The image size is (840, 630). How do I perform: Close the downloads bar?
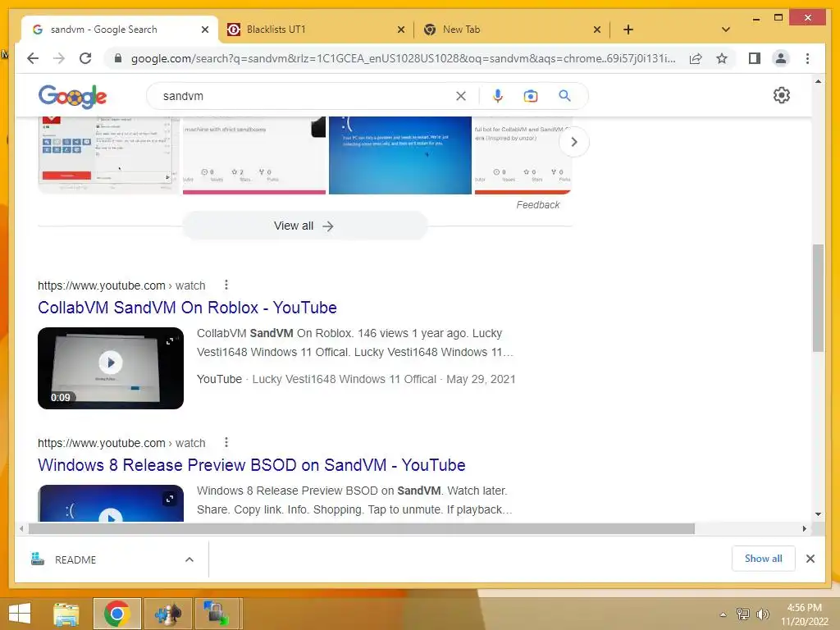(810, 559)
